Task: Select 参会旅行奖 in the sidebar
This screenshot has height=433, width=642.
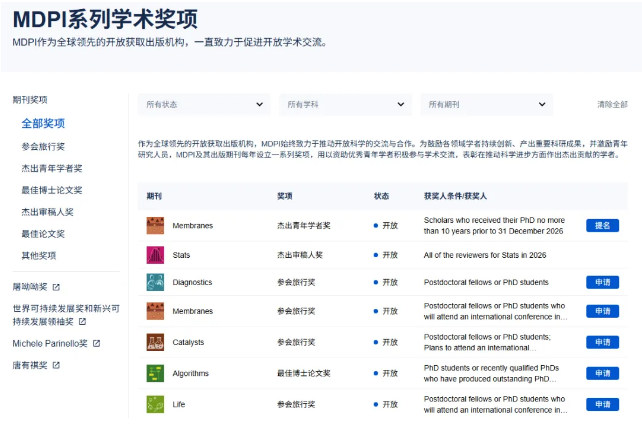Action: (43, 146)
